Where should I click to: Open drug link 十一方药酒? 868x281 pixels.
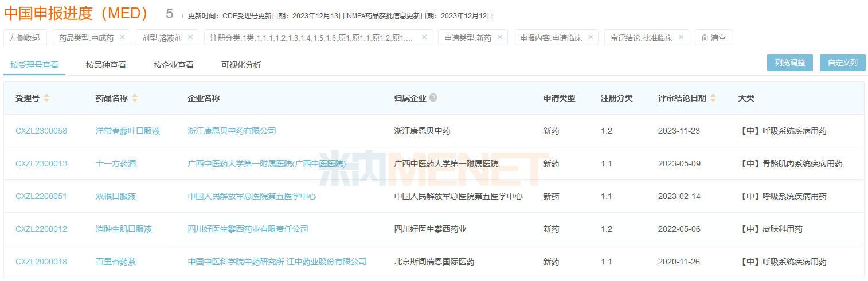[116, 163]
